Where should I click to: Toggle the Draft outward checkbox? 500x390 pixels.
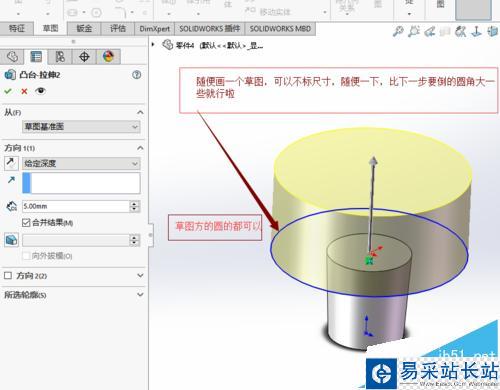tap(26, 256)
